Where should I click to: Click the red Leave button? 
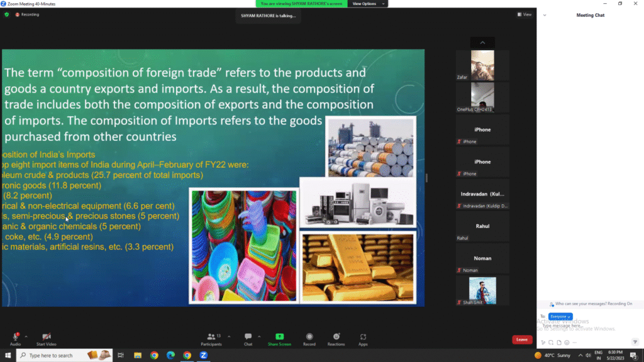[521, 339]
